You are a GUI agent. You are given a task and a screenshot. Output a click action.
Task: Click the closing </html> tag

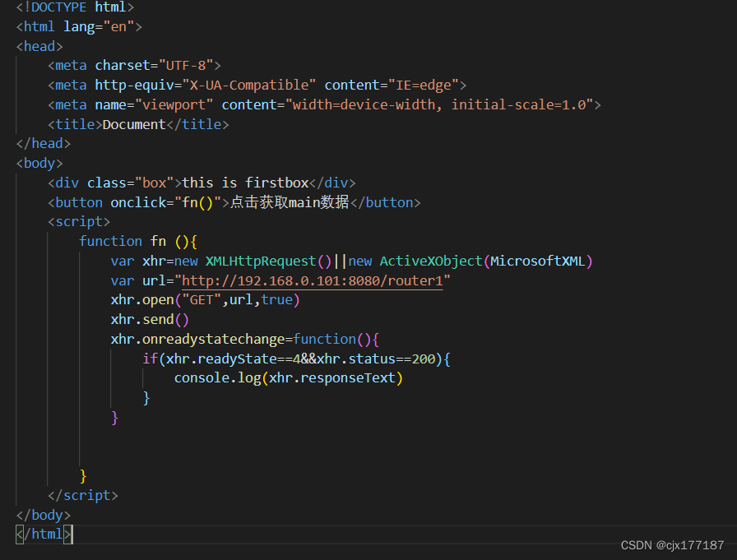coord(44,535)
